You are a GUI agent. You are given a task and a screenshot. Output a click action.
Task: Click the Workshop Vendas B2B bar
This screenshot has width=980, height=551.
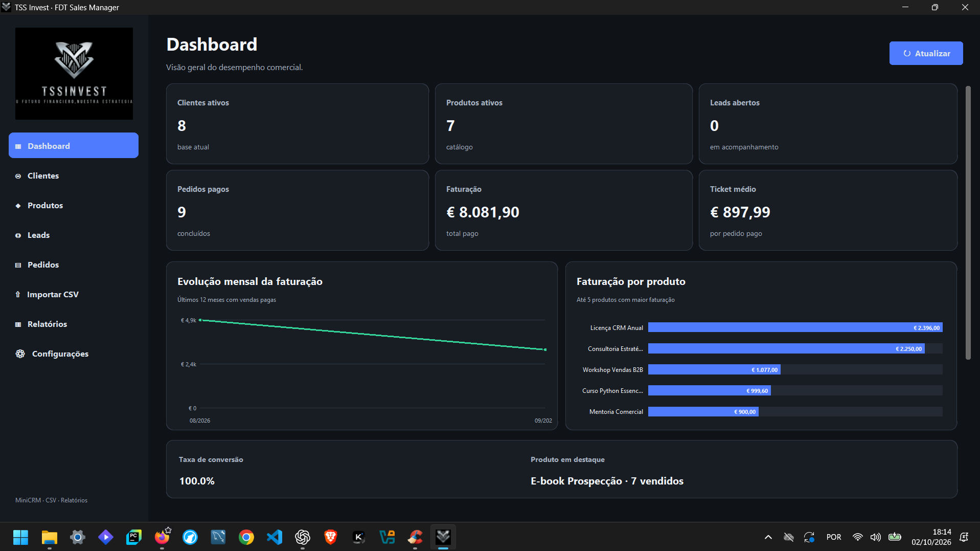click(714, 369)
